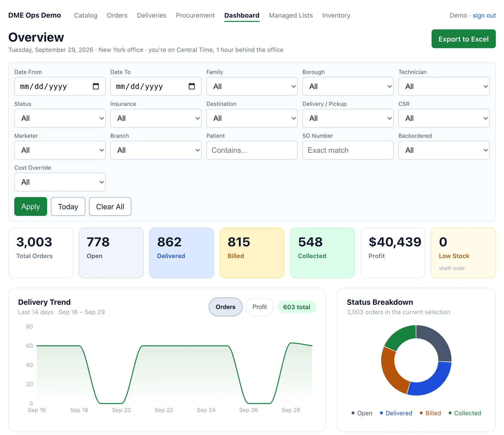Open the Technician filter dropdown
Screen dimensions: 504x435
pos(444,86)
